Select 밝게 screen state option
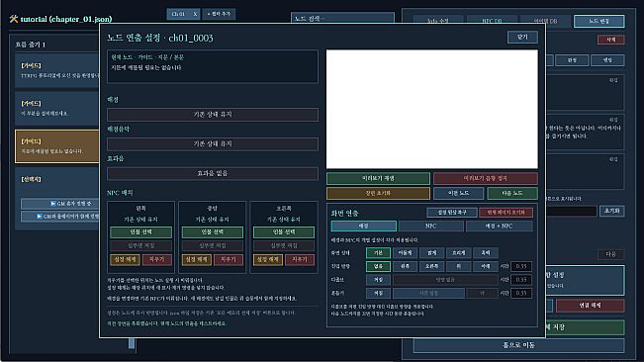 point(431,253)
